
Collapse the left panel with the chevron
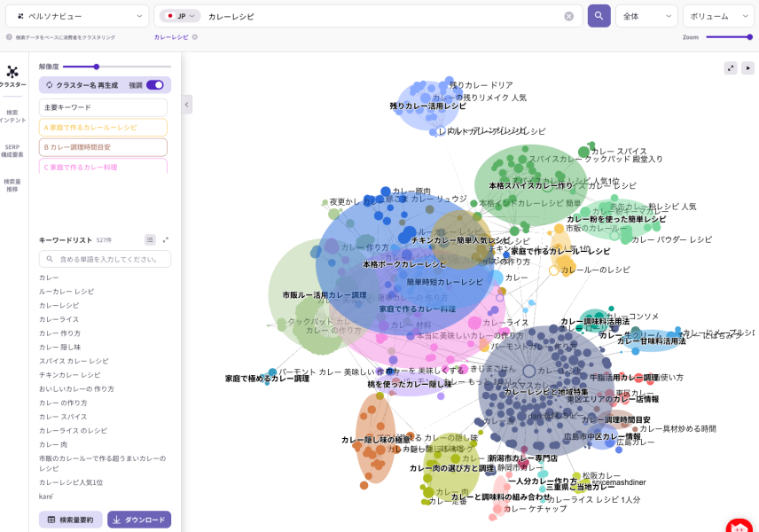[x=187, y=105]
